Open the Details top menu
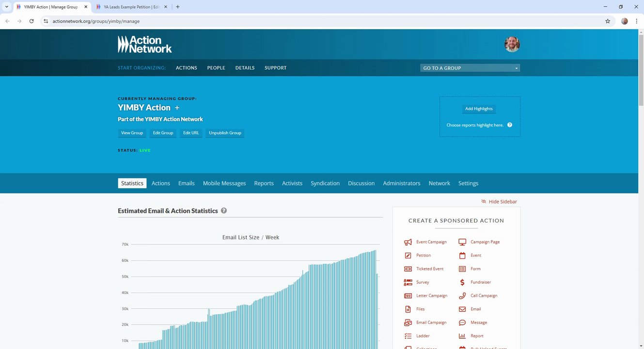 (245, 68)
